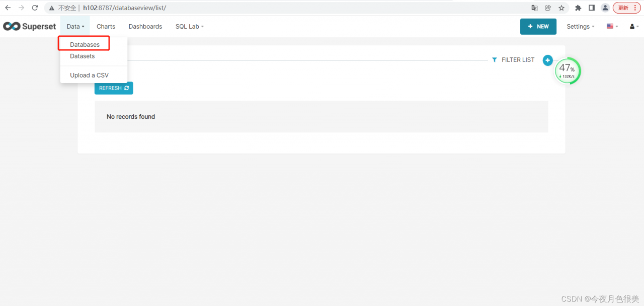Screen dimensions: 644x306
Task: Click the Superset logo
Action: [30, 26]
